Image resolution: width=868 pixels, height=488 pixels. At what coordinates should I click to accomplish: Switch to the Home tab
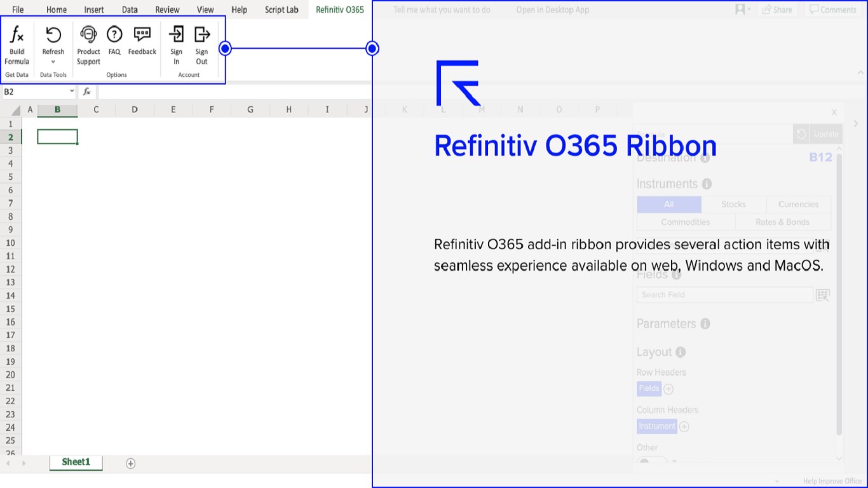coord(57,10)
